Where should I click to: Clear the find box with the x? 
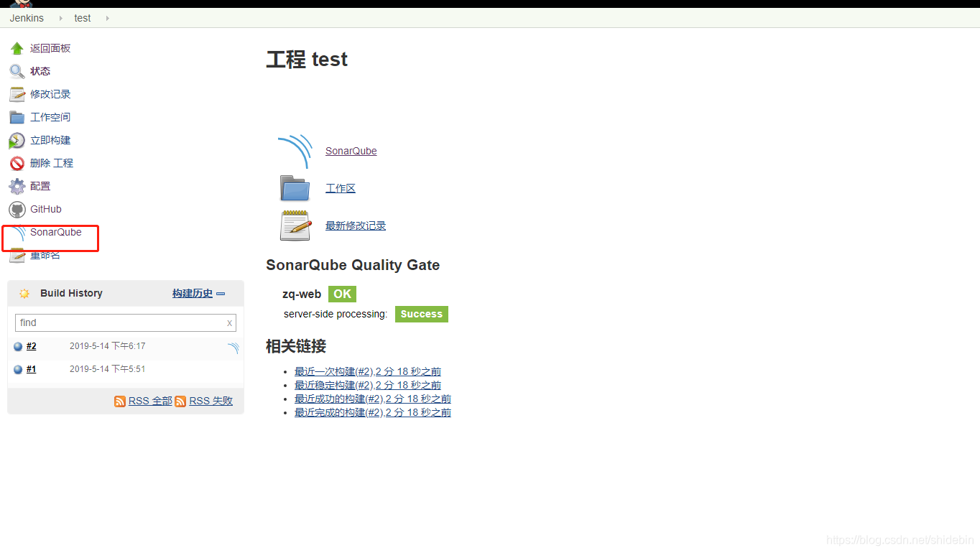pyautogui.click(x=230, y=323)
